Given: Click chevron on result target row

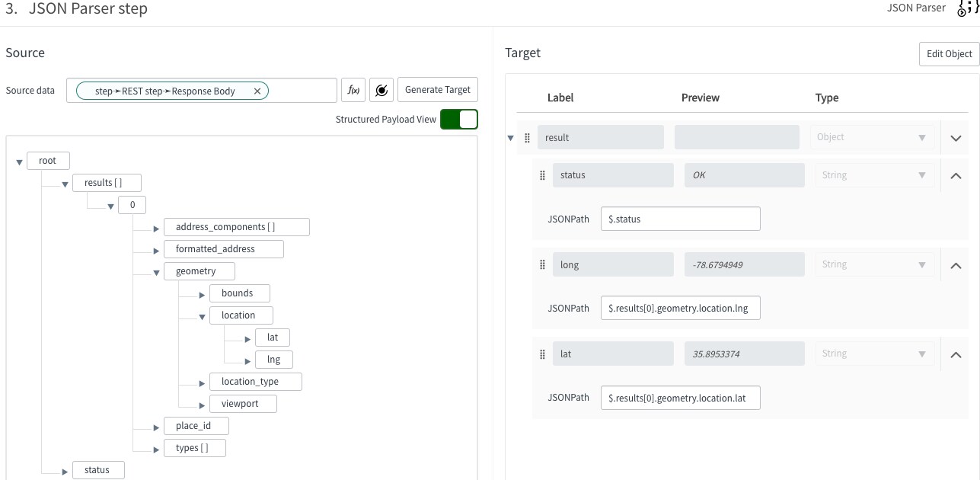Looking at the screenshot, I should point(956,138).
